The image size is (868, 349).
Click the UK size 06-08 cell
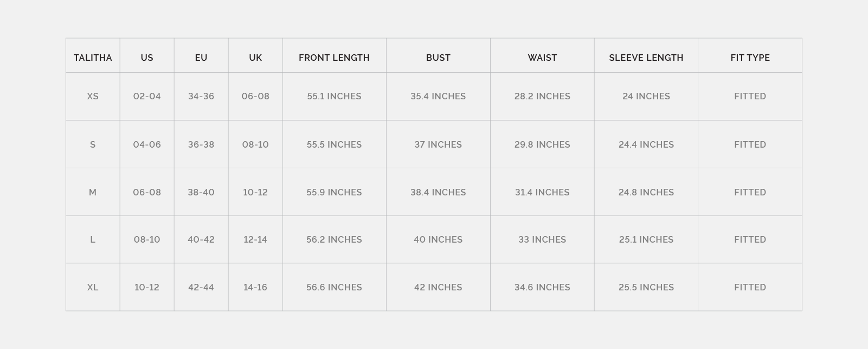[255, 96]
